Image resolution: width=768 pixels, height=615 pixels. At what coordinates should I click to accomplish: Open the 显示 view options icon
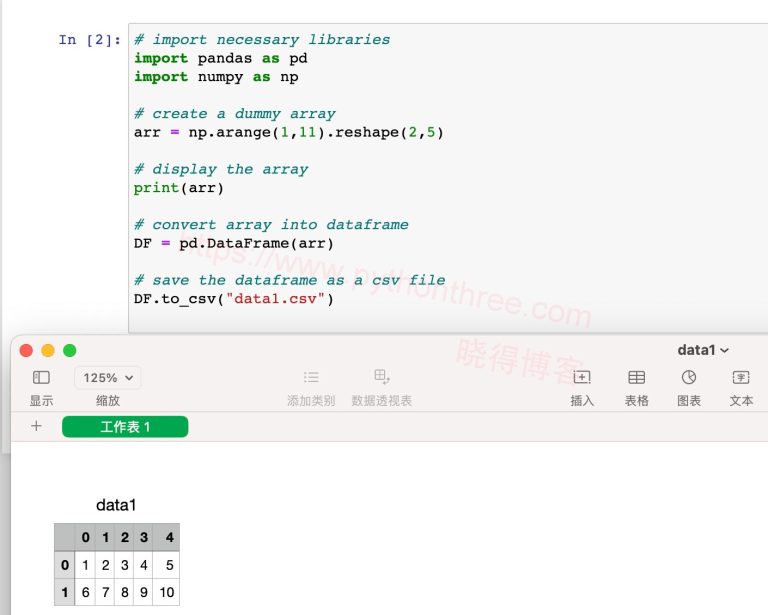(x=41, y=378)
